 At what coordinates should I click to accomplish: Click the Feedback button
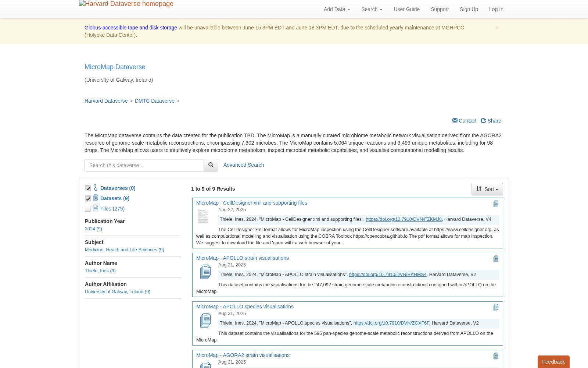(x=553, y=362)
